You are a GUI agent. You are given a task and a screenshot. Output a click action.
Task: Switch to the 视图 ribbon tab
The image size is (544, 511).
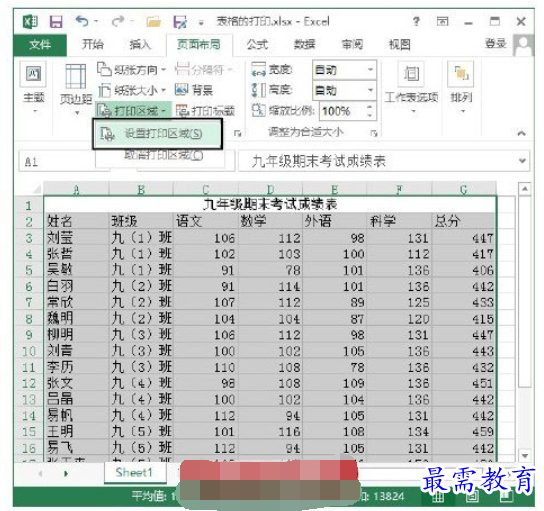click(399, 44)
